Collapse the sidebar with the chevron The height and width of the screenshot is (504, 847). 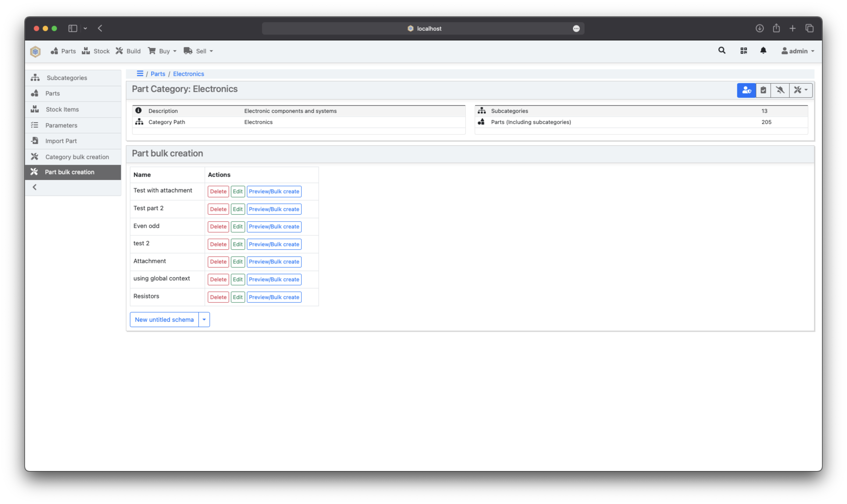point(34,187)
